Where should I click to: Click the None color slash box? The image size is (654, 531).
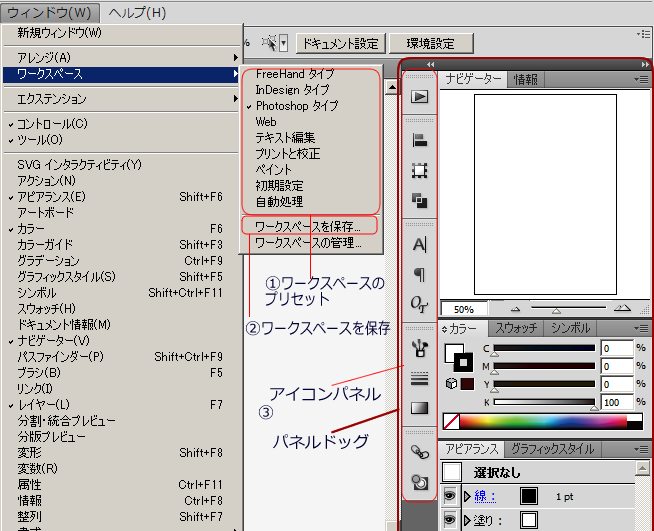(x=451, y=421)
